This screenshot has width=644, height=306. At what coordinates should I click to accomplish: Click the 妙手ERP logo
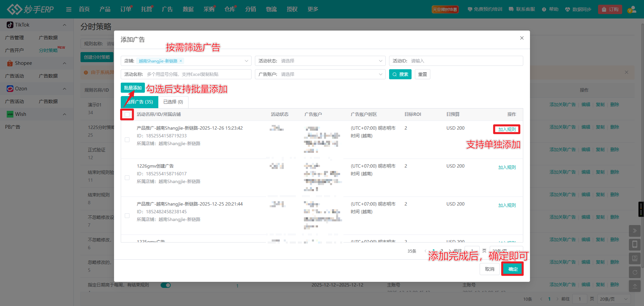[x=30, y=9]
